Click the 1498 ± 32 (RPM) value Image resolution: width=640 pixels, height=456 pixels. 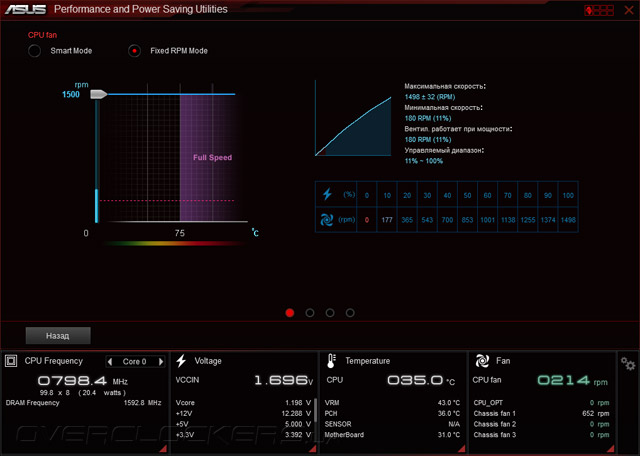429,97
